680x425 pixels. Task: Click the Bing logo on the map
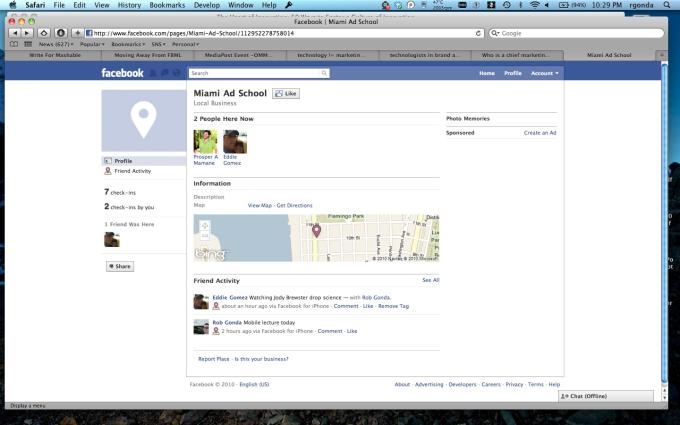(210, 254)
